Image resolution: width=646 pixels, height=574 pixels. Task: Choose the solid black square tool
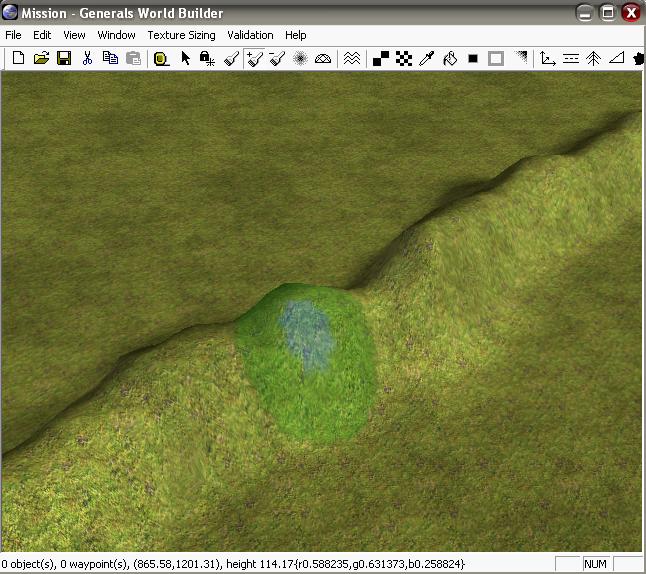[473, 59]
